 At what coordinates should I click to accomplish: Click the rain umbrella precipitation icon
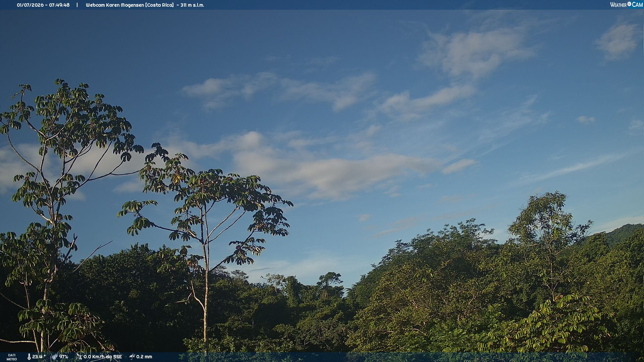pos(132,357)
